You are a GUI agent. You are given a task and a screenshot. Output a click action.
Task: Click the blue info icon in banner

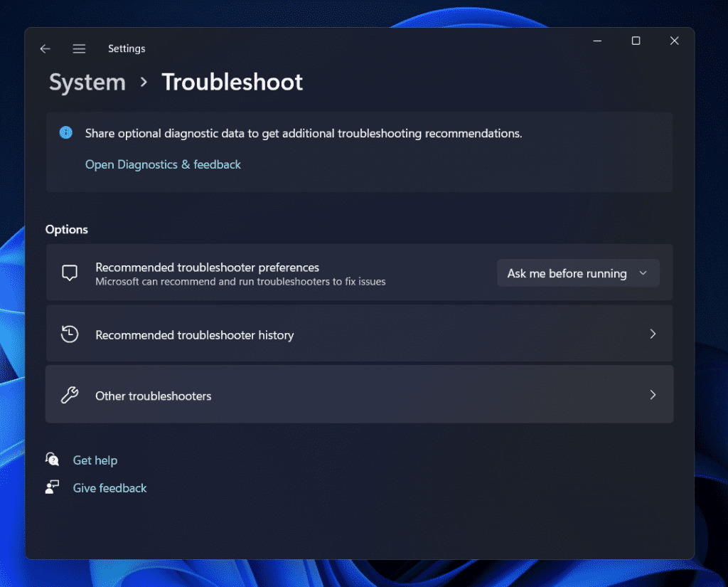pyautogui.click(x=66, y=133)
